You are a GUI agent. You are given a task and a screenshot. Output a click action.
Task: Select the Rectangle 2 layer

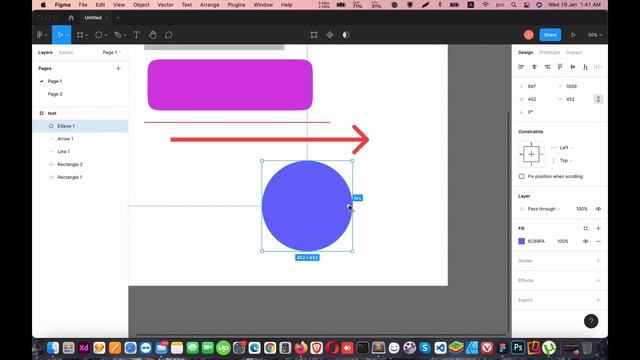[x=80, y=164]
